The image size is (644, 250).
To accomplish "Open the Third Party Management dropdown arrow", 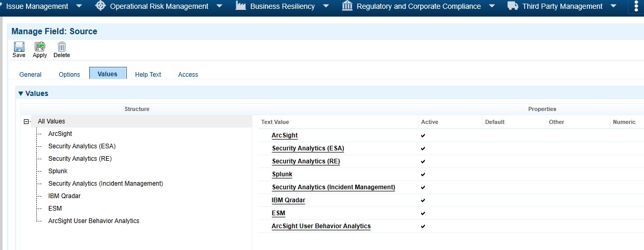I will [x=613, y=6].
